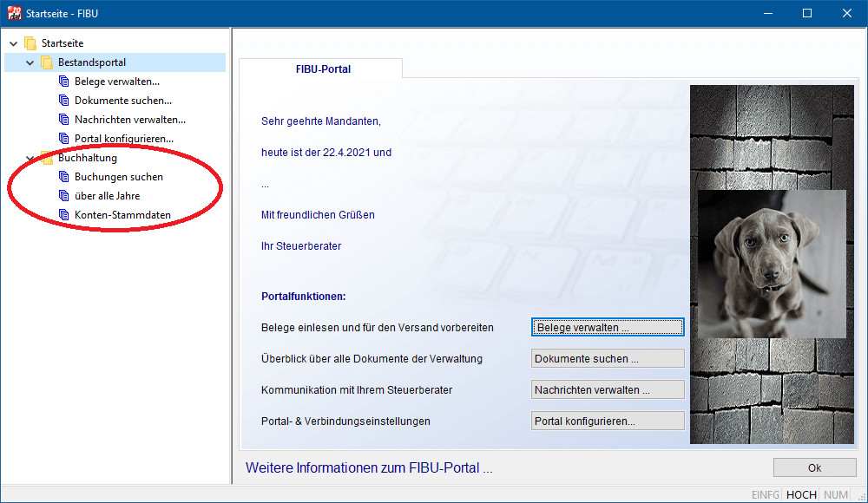Open Nachrichten verwalten via its button
This screenshot has width=868, height=503.
point(608,390)
